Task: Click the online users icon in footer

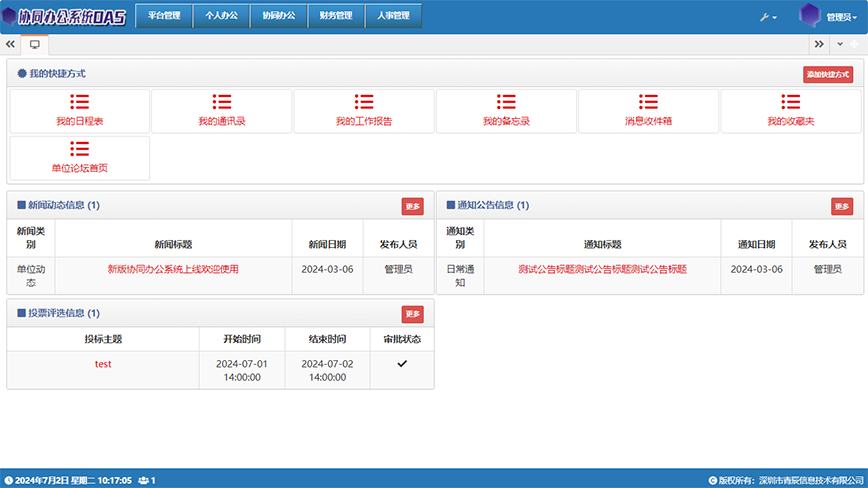Action: (144, 480)
